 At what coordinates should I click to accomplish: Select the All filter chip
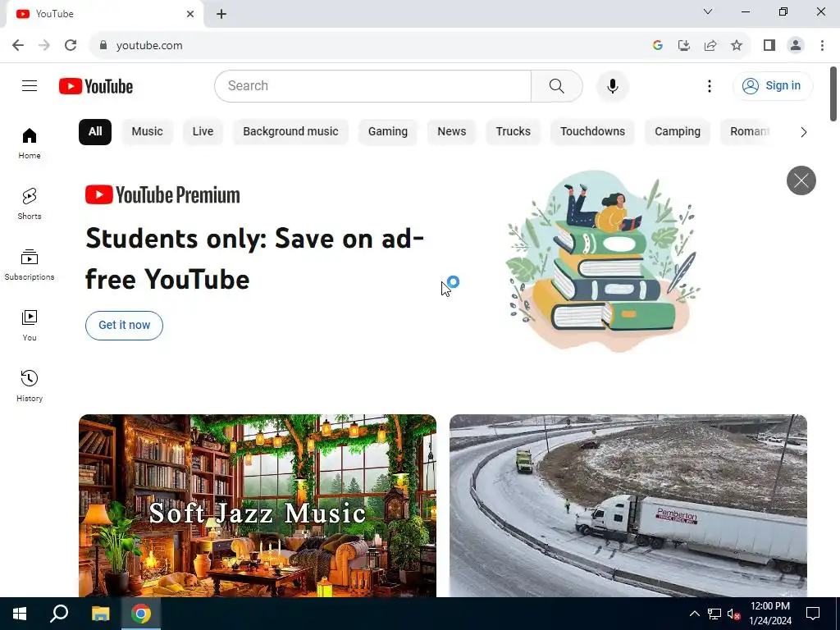point(95,132)
